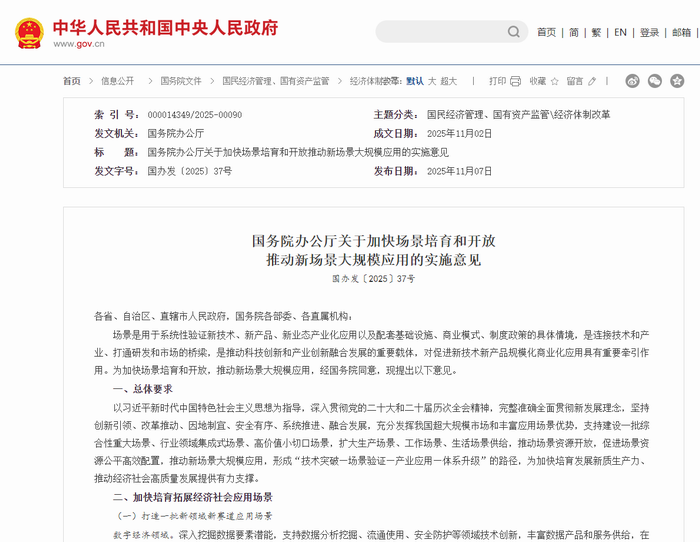Go to 首页 in breadcrumb
The width and height of the screenshot is (700, 542).
coord(71,81)
